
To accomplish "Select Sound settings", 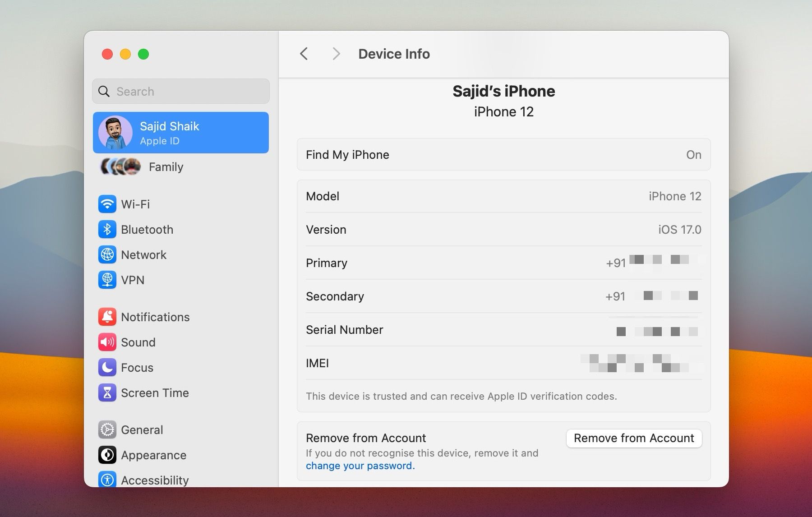I will [x=138, y=342].
